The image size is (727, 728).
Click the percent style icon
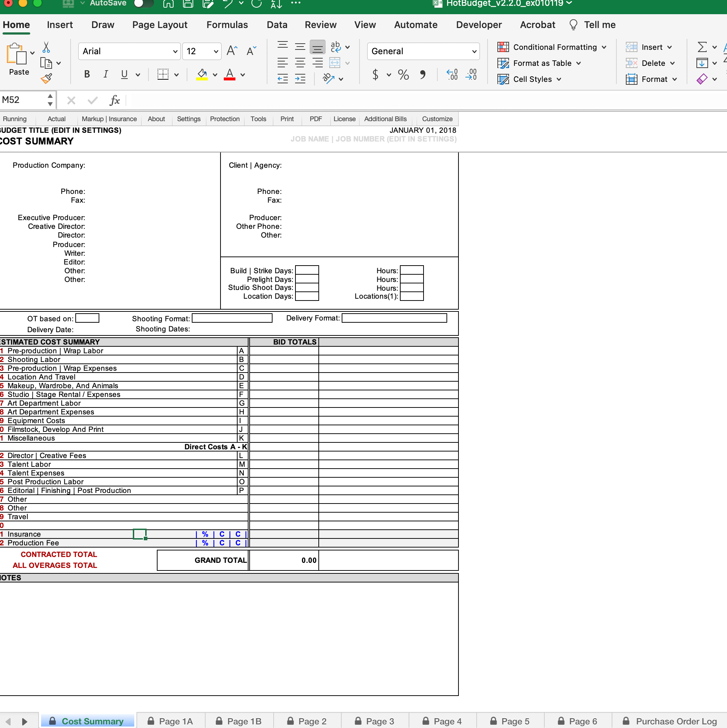pos(403,74)
